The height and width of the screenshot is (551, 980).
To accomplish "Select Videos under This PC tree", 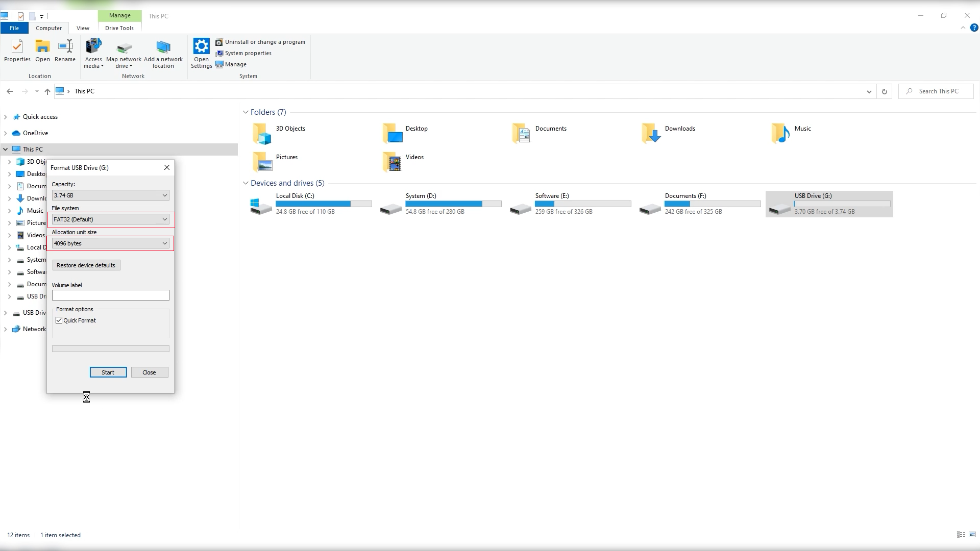I will click(35, 235).
